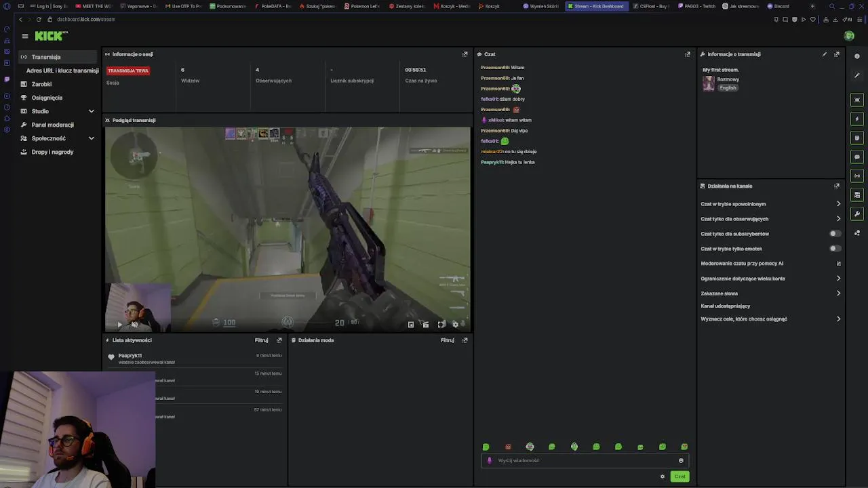Pop out the Działania na kanale panel
The height and width of the screenshot is (488, 868).
click(x=837, y=186)
